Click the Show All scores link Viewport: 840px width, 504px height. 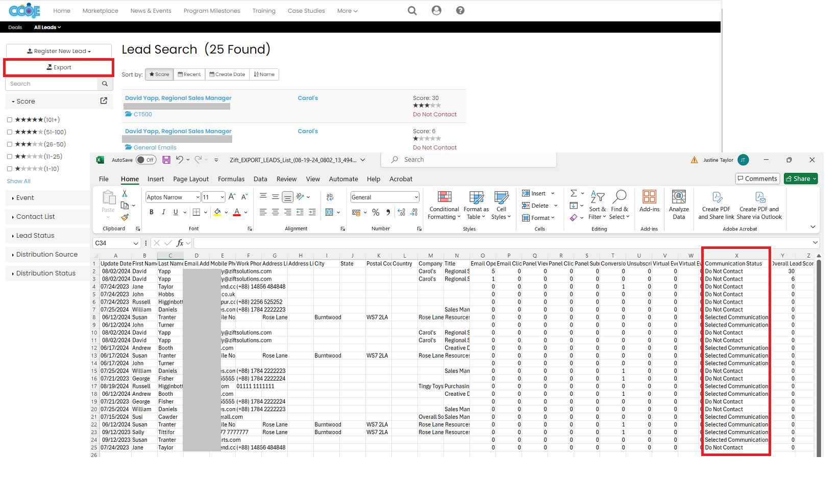pos(18,181)
